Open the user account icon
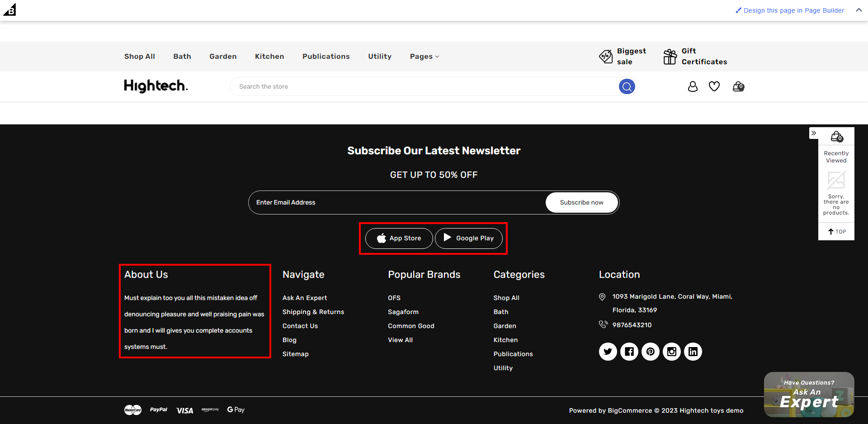This screenshot has width=868, height=424. point(693,86)
